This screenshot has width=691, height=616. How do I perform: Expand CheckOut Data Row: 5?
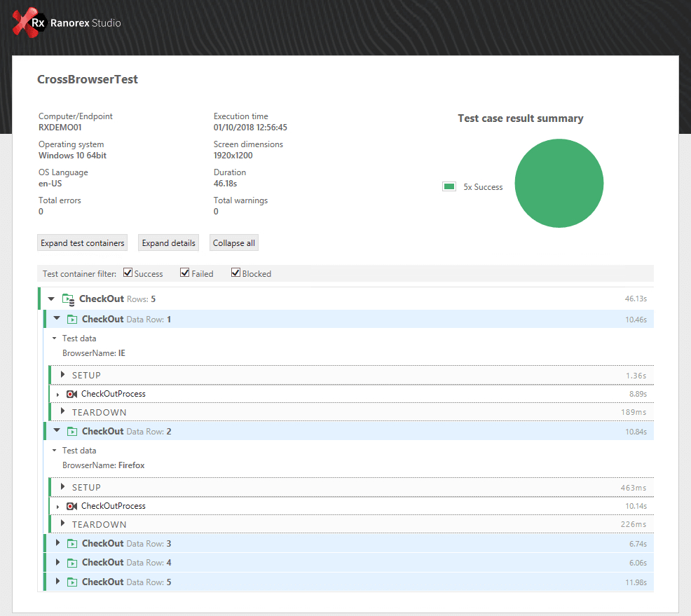pos(57,581)
